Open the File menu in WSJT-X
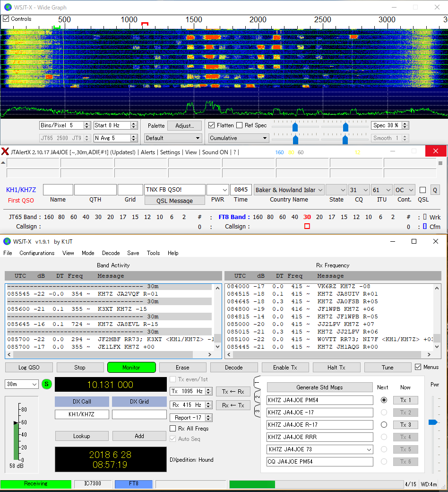Viewport: 448px width, 492px height. tap(8, 253)
